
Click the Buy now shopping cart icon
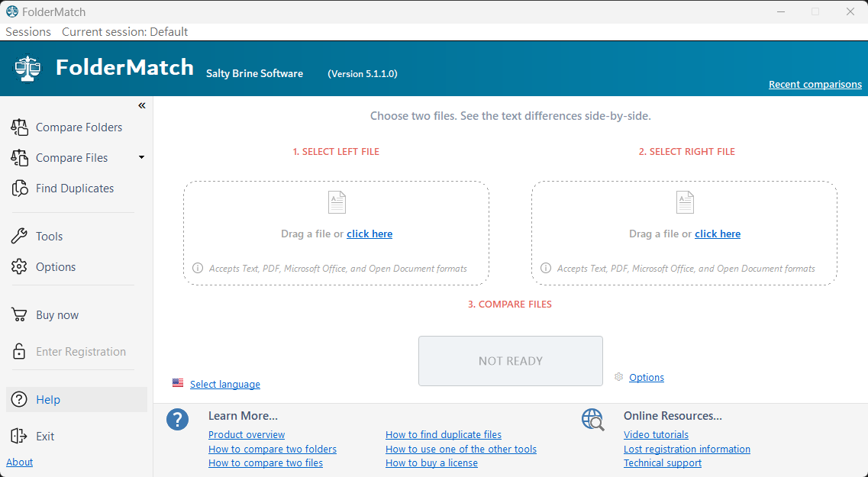click(x=19, y=315)
